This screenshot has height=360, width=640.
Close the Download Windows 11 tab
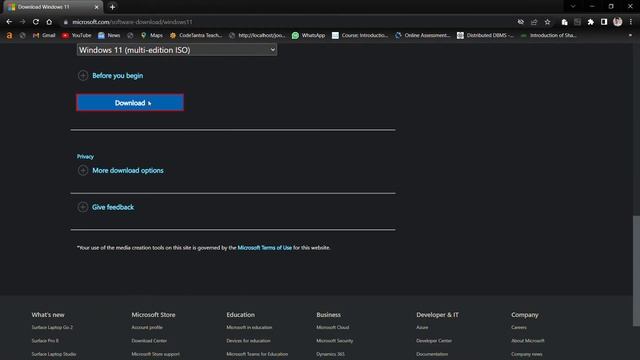tap(97, 7)
